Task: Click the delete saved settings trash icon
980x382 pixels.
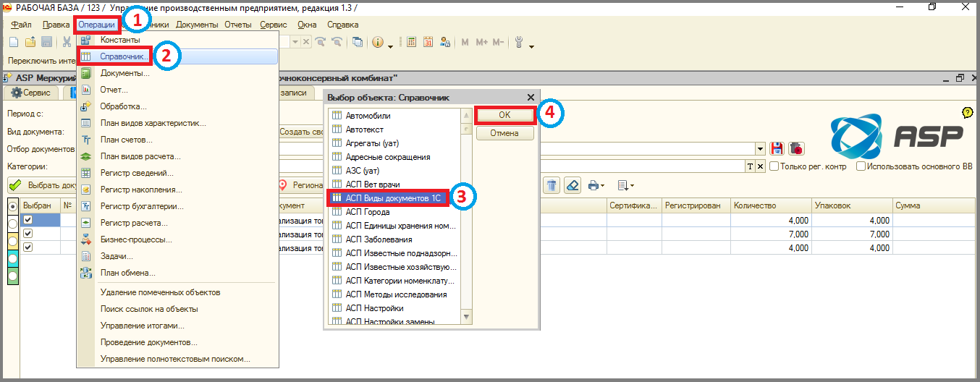Action: 796,148
